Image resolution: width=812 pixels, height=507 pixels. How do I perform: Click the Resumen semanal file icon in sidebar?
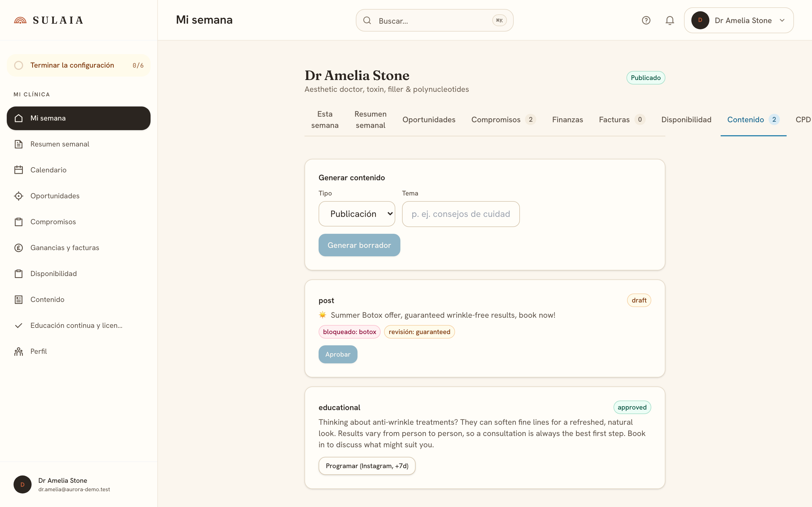tap(18, 144)
